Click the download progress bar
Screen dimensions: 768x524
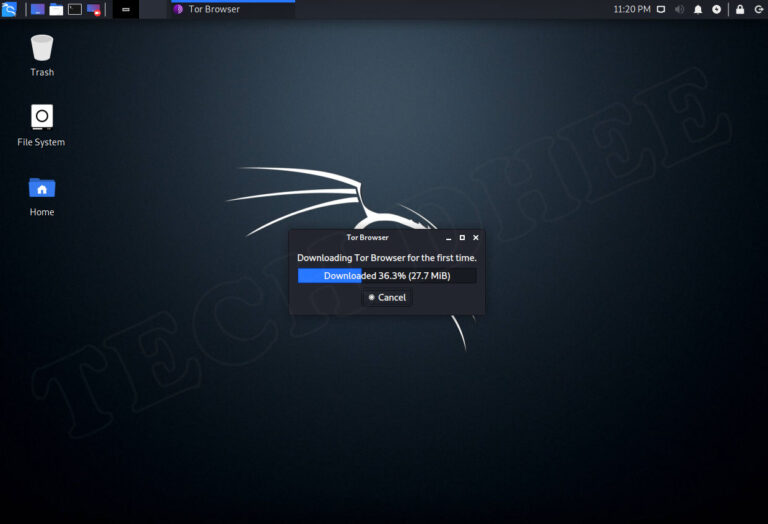tap(387, 276)
